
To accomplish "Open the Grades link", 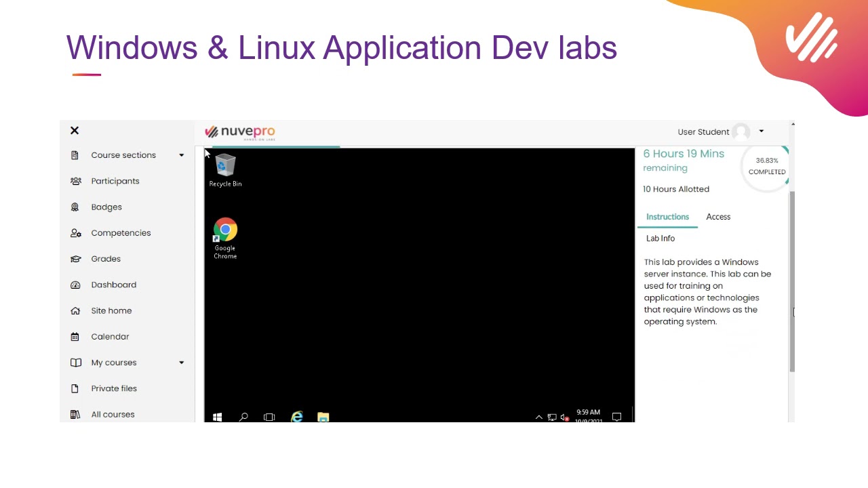I will [x=106, y=259].
